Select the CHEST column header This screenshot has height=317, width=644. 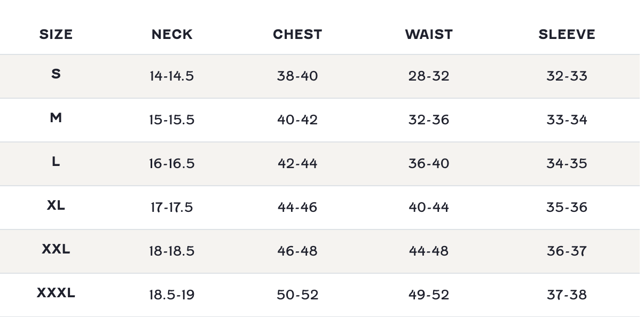tap(297, 35)
